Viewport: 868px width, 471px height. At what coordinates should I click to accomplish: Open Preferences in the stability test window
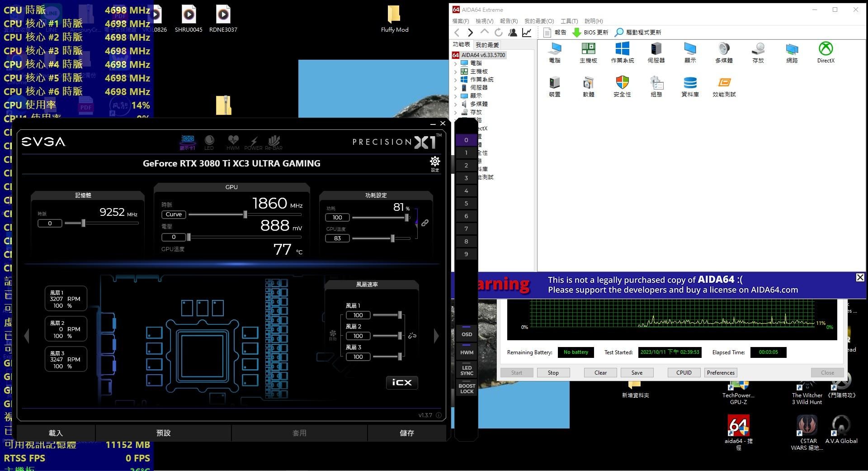721,373
